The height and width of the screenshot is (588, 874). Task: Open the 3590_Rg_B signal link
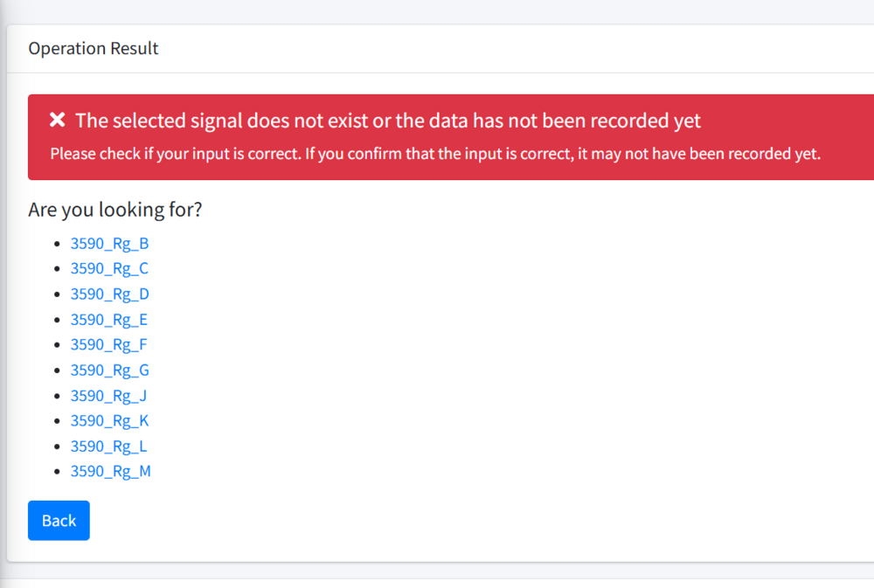[109, 243]
